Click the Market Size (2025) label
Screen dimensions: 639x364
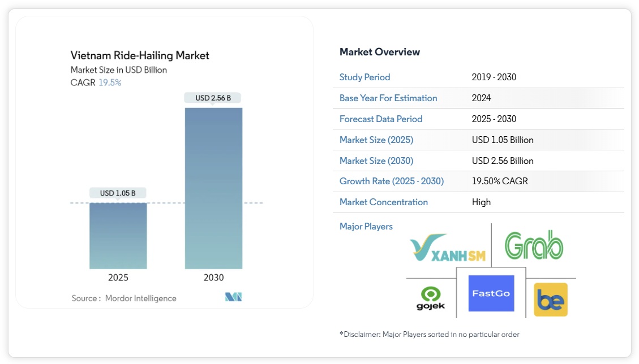(376, 140)
